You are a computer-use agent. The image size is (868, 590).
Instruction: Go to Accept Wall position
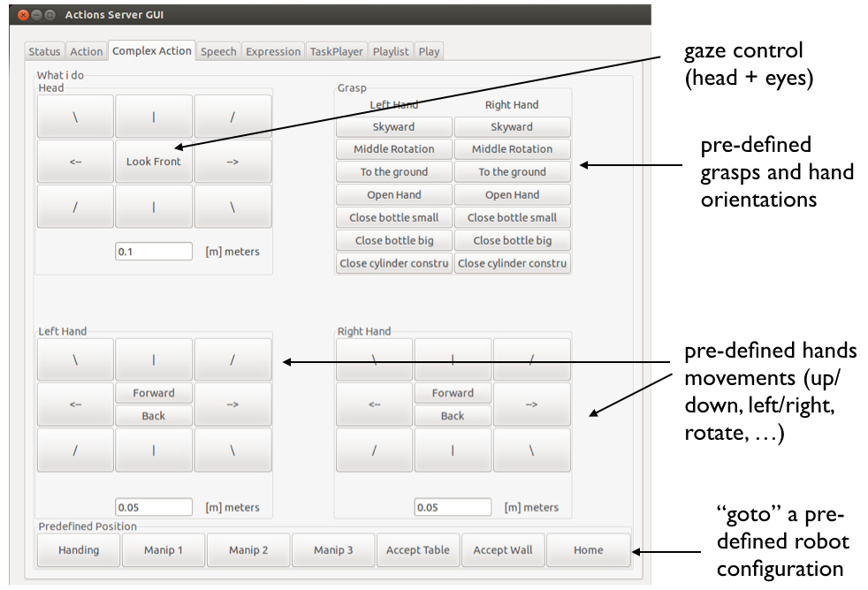coord(503,550)
